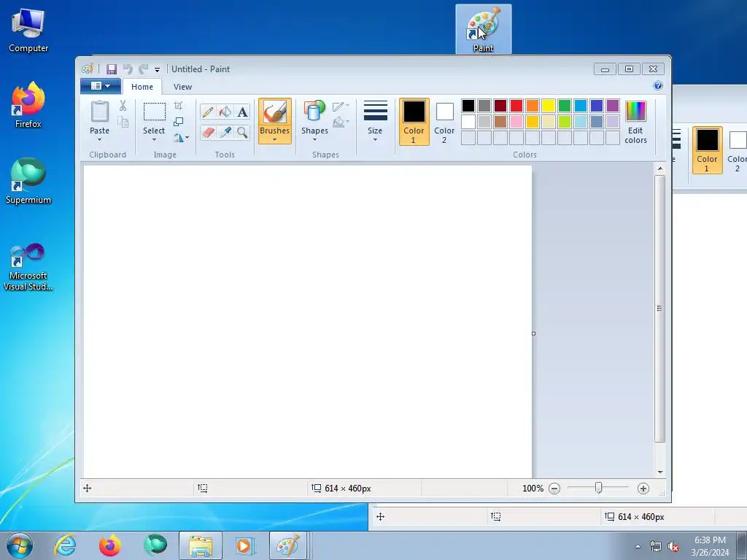Pick the pink color swatch
Screen dimensions: 747x560
pos(516,122)
